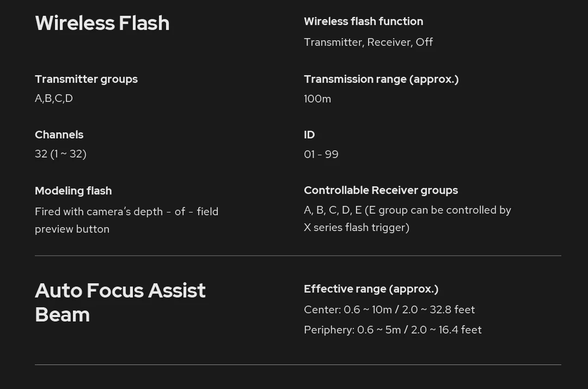Click the 32 (1 ~ 32) channels value
Image resolution: width=588 pixels, height=389 pixels.
coord(60,154)
